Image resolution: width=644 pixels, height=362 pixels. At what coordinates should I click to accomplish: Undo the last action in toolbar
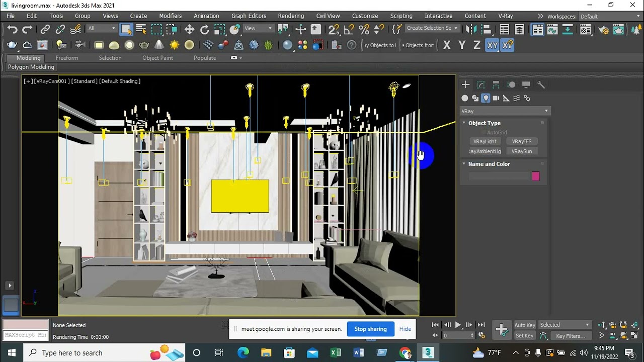12,29
